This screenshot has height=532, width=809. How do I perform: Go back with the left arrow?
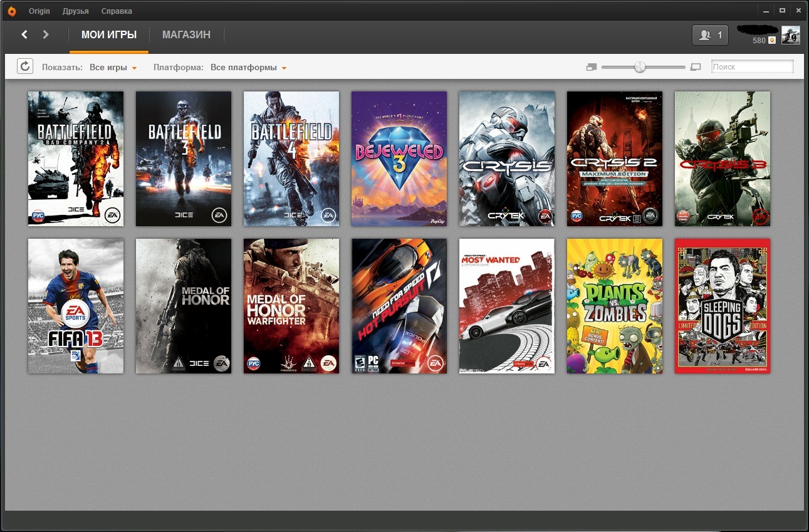point(24,34)
